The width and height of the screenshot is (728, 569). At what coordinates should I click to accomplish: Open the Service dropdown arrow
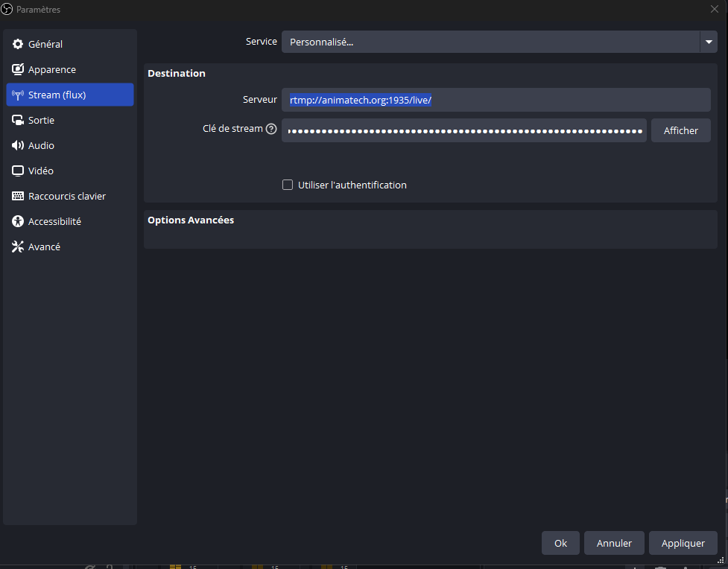point(708,42)
